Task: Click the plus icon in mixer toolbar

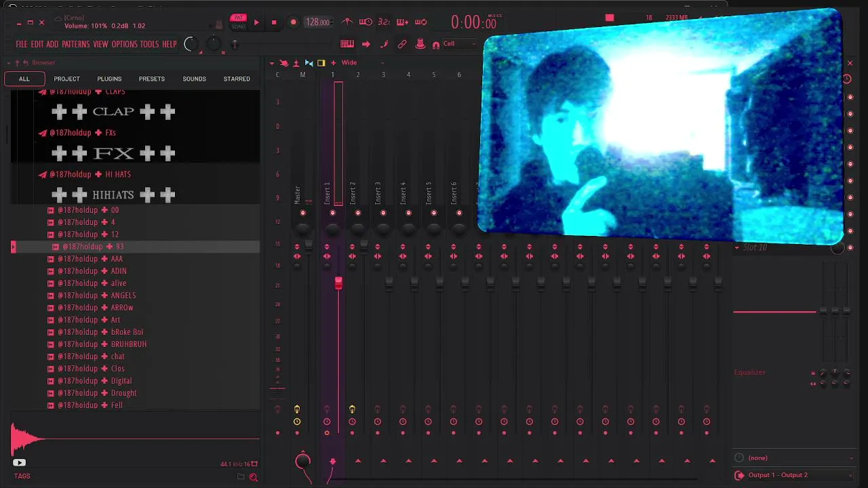Action: 333,63
